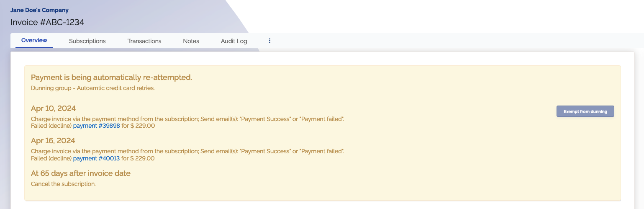This screenshot has width=644, height=209.
Task: Click the Cancel the subscription text
Action: [63, 184]
